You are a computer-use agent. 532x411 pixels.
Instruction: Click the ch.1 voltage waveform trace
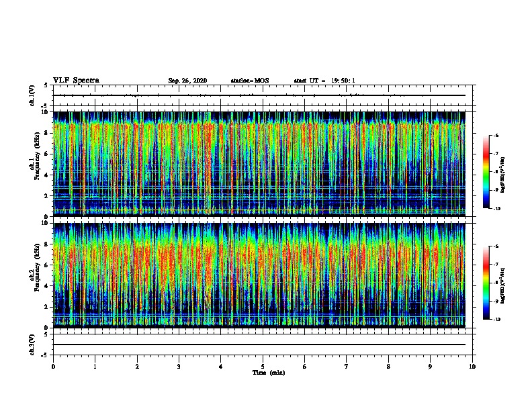pos(259,95)
